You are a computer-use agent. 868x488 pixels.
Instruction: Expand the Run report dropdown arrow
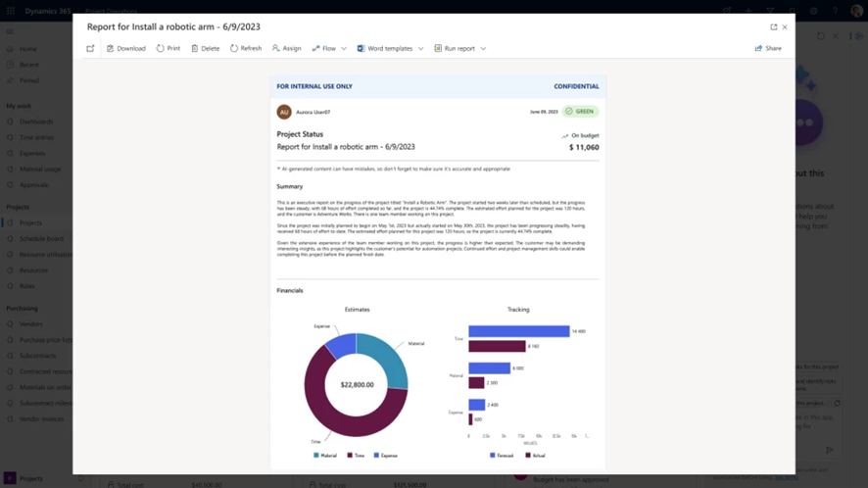(483, 48)
